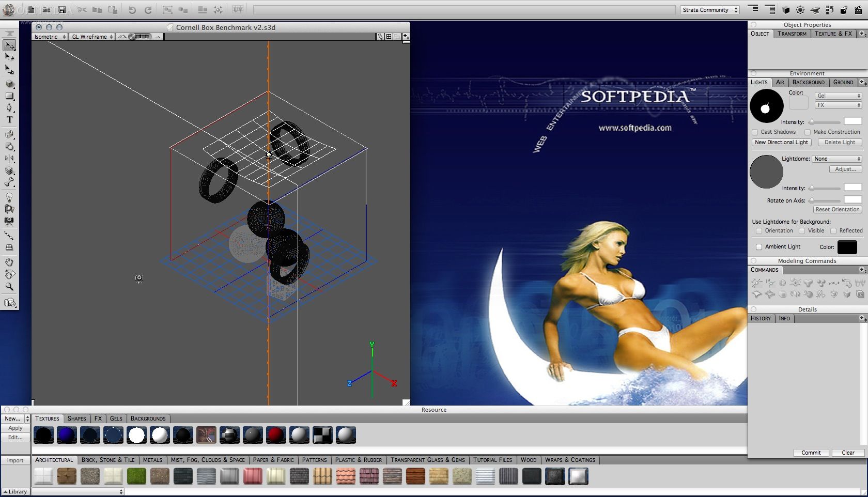Select the green grass texture thumbnail
Viewport: 868px width, 497px height.
[x=136, y=476]
